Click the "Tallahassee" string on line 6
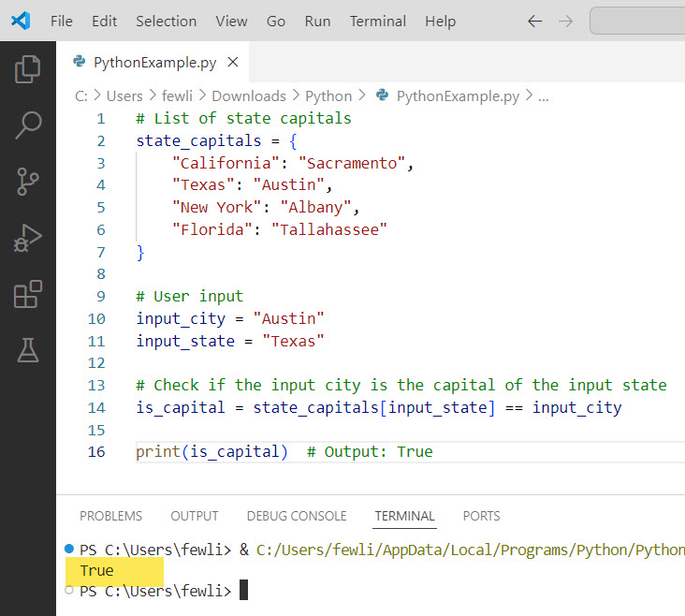 tap(329, 229)
